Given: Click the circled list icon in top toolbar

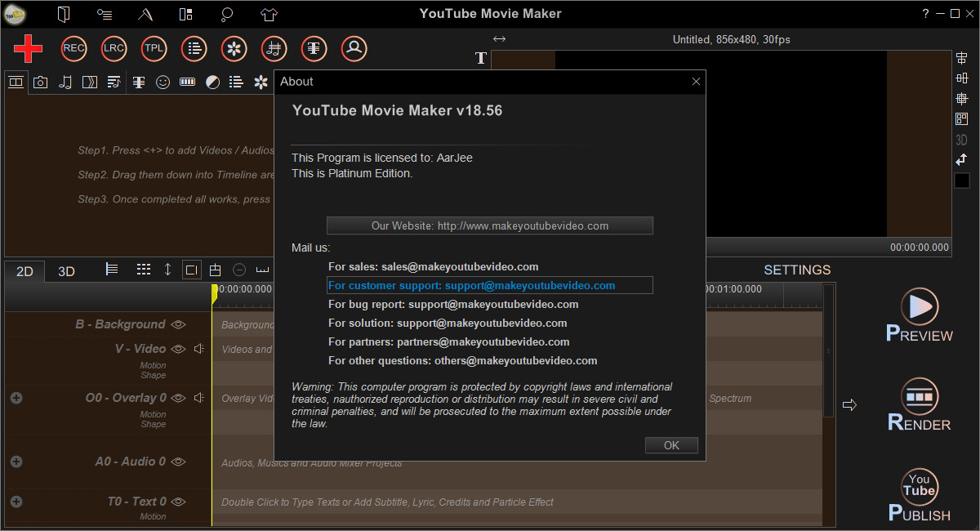Looking at the screenshot, I should (x=194, y=49).
